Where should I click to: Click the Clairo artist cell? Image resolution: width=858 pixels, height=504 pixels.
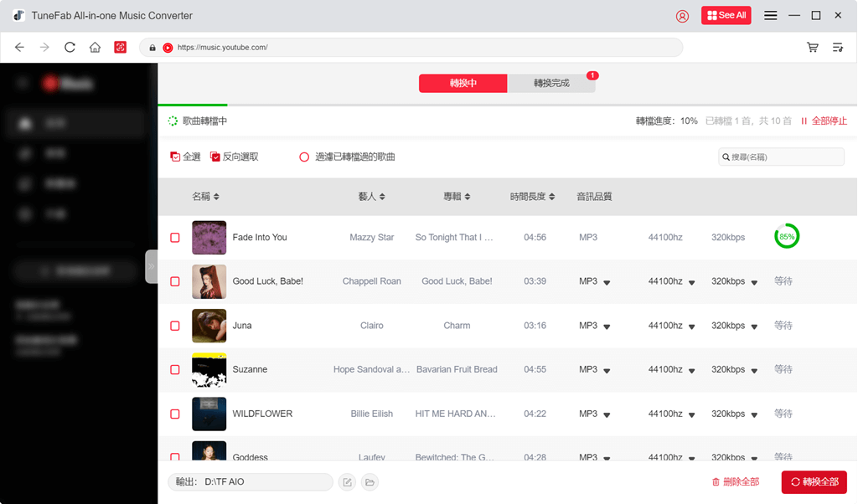click(x=371, y=326)
